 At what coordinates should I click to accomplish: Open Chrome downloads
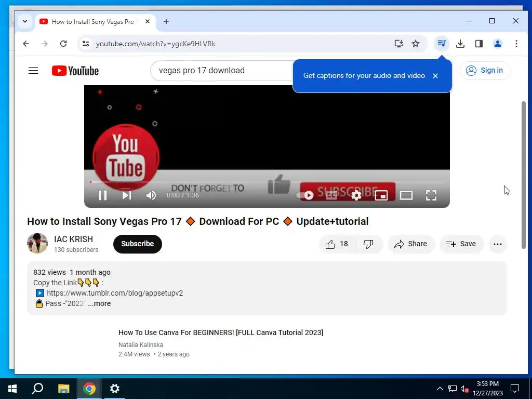click(460, 44)
